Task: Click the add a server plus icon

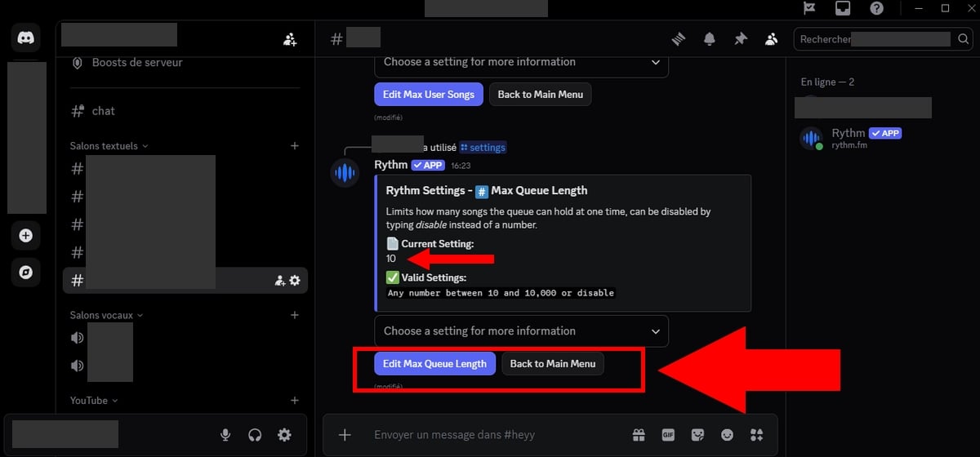Action: 26,236
